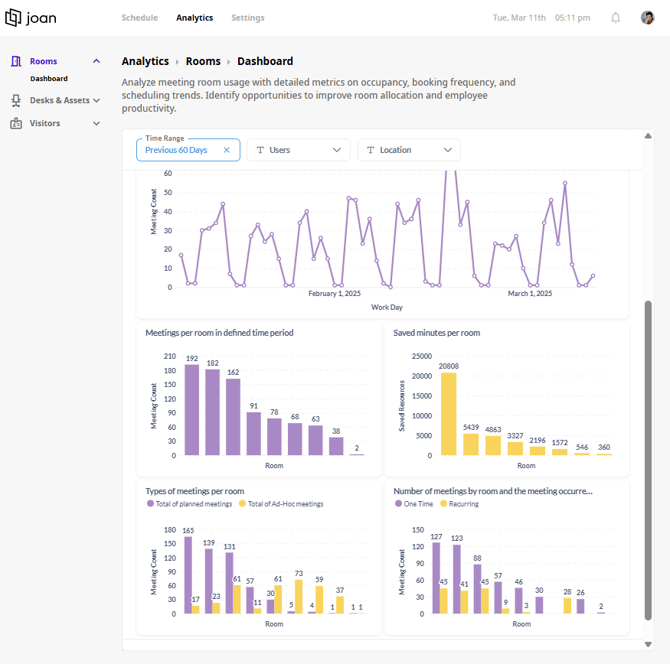Toggle the Recurring legend series

(459, 504)
